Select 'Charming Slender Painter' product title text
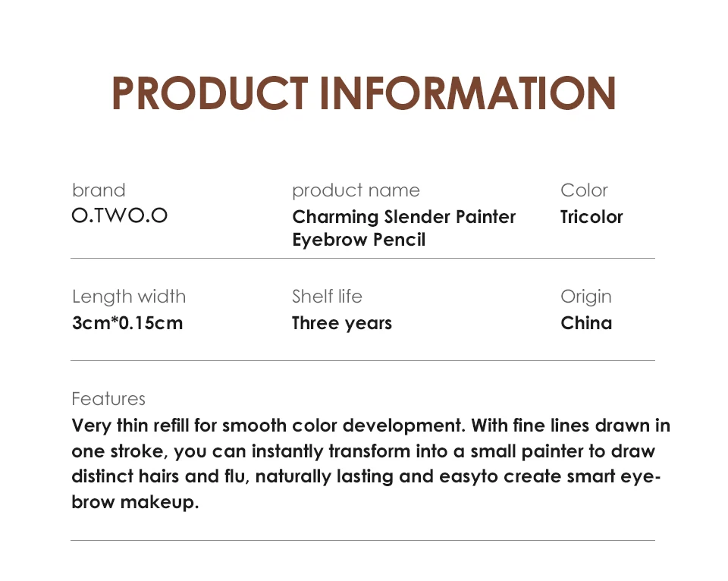 pos(403,217)
